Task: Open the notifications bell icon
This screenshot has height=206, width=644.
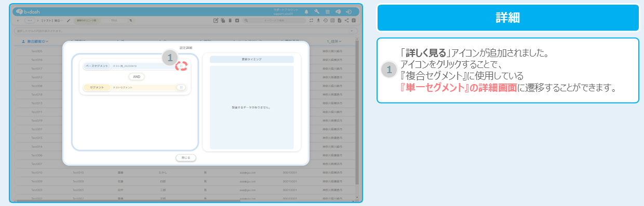Action: coord(306,11)
